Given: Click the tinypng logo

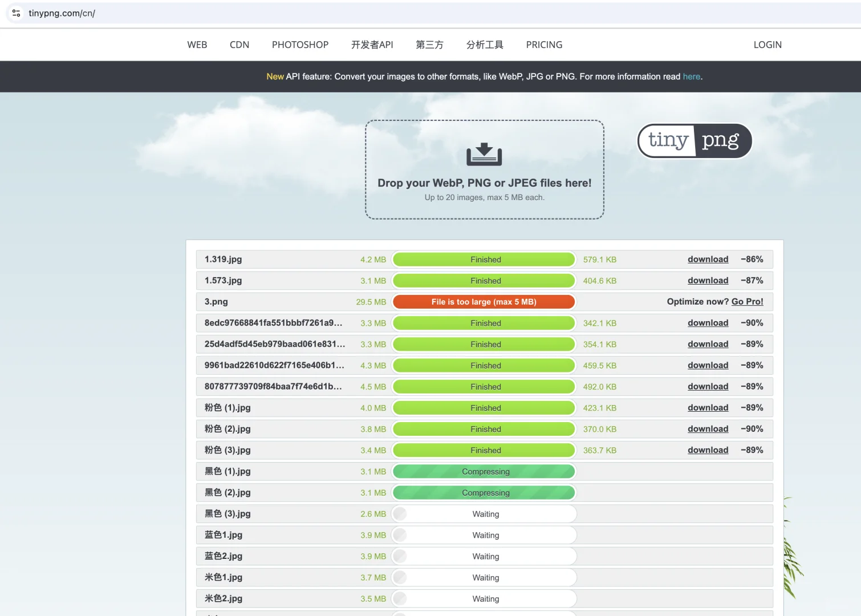Looking at the screenshot, I should pos(695,140).
